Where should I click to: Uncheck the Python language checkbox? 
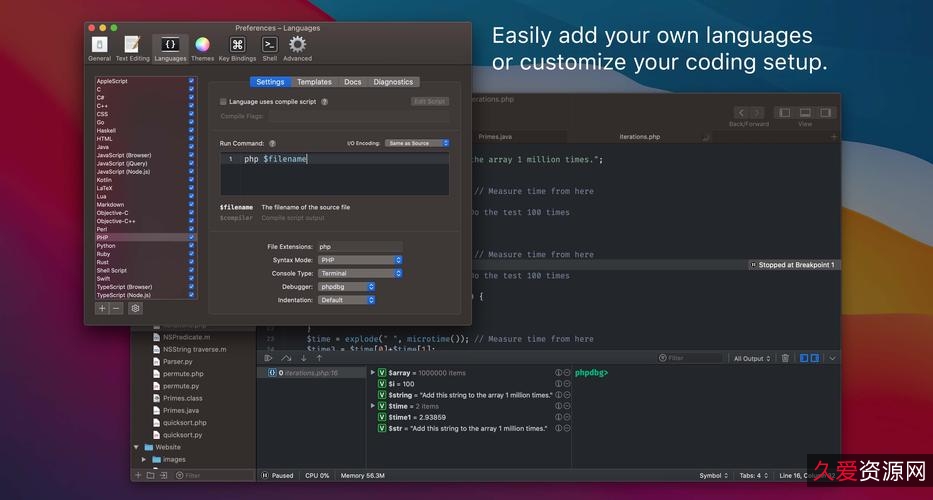pyautogui.click(x=191, y=246)
